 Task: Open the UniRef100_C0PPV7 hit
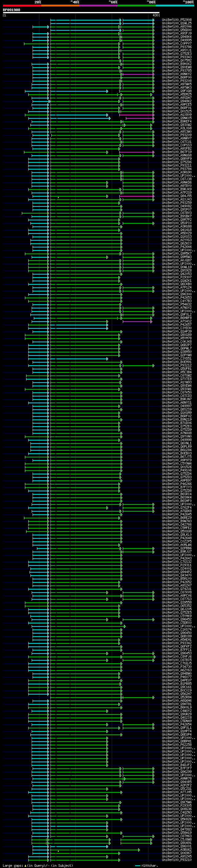177,43
